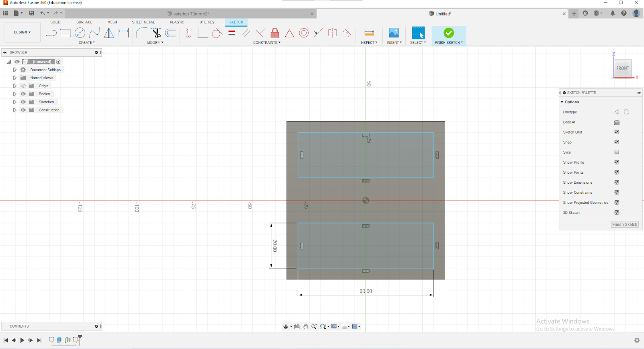Toggle the Snap checkbox

(x=617, y=142)
